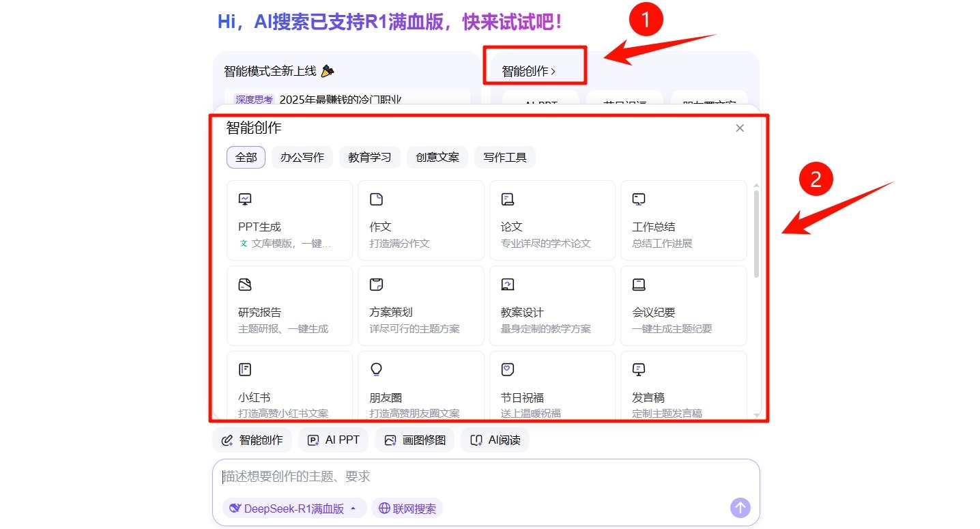Open the 论文 card icon
This screenshot has height=529, width=980.
pos(507,199)
